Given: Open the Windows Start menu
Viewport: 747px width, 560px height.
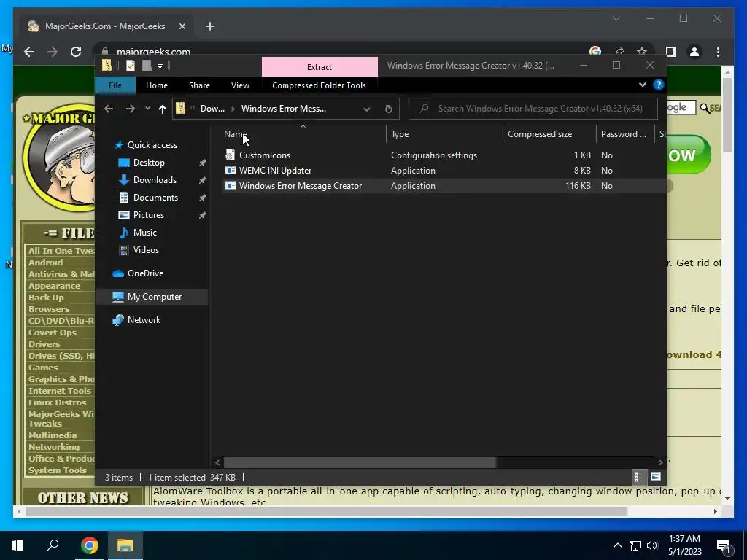Looking at the screenshot, I should tap(18, 545).
